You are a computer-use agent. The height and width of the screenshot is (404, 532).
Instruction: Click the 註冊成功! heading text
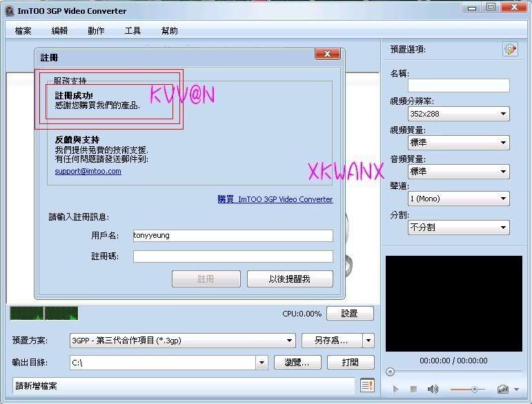coord(74,96)
